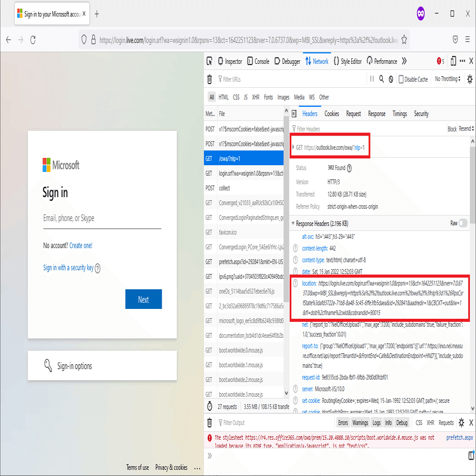Image resolution: width=476 pixels, height=476 pixels.
Task: Open prefetch.aspx source link in console
Action: point(459,437)
